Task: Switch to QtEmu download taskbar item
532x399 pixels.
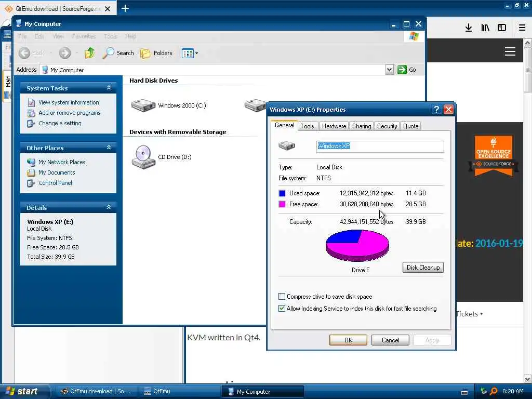Action: coord(96,391)
